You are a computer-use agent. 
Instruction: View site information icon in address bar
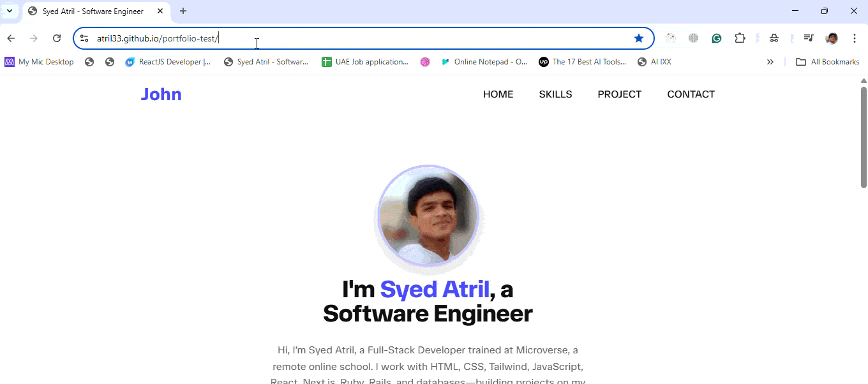84,38
